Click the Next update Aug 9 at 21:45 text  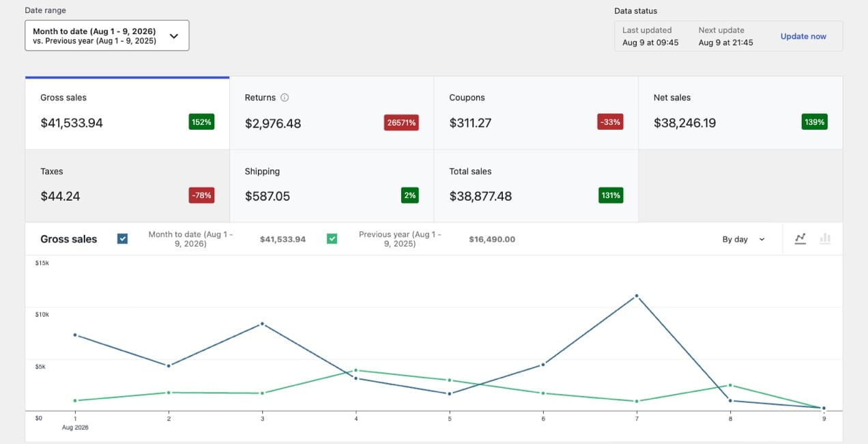pos(726,36)
